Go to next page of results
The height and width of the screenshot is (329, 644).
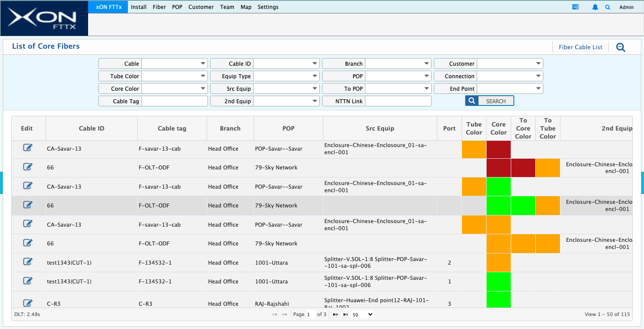[335, 314]
